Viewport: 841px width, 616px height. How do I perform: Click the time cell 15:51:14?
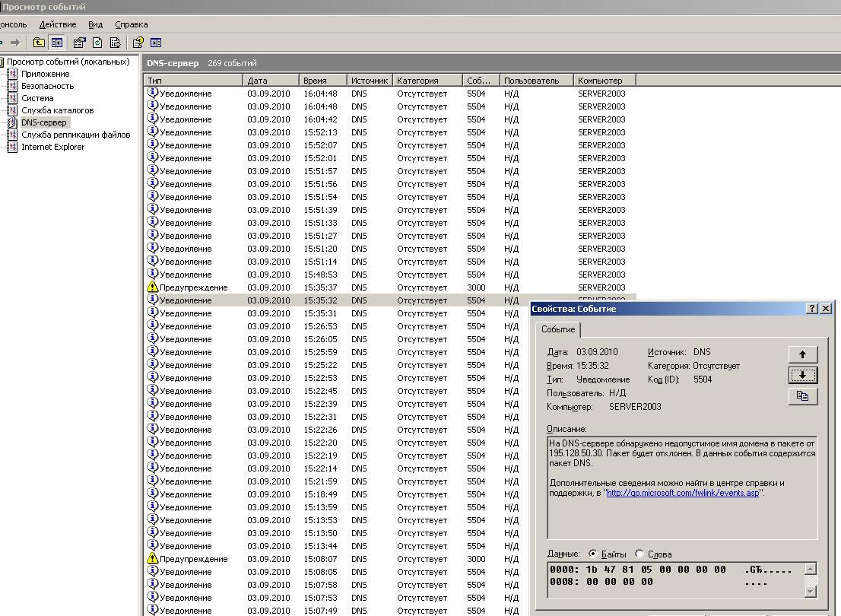tap(320, 262)
